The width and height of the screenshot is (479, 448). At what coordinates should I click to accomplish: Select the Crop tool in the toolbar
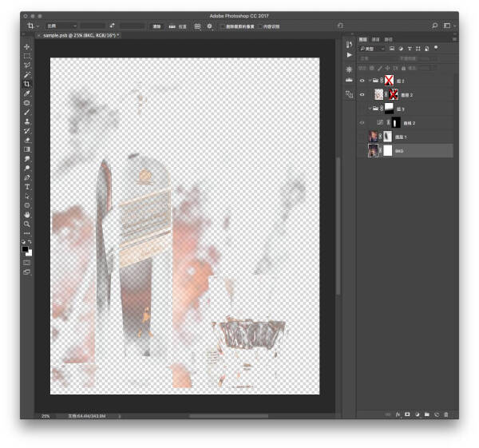[27, 84]
